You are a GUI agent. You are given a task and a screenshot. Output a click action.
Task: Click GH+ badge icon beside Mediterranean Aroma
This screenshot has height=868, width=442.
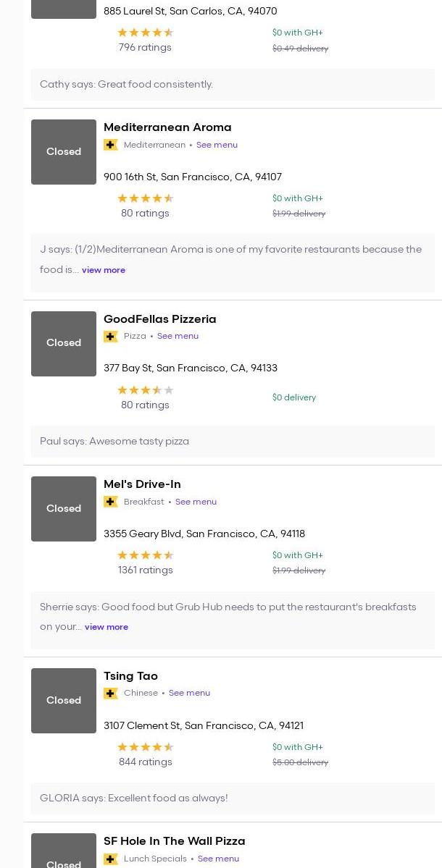tap(111, 145)
